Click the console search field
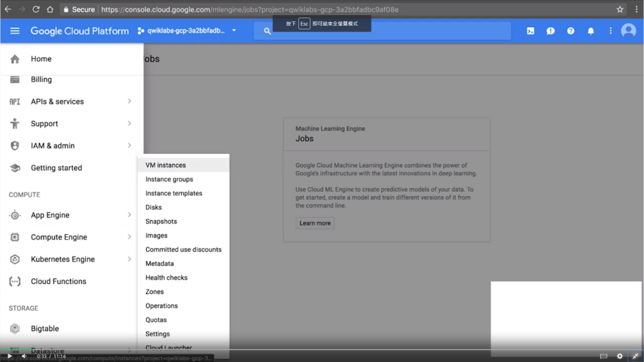Viewport: 644px width, 362px height. click(382, 31)
